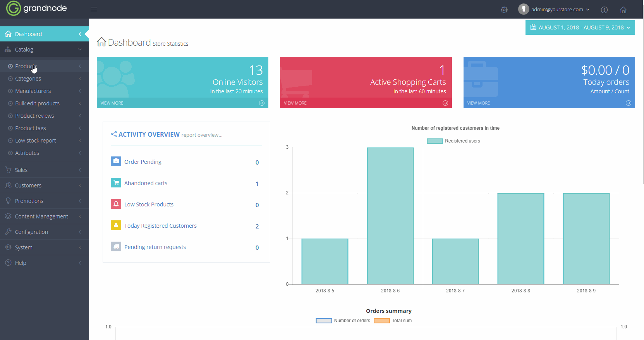Click the hamburger sidebar toggle icon
Viewport: 644px width, 340px height.
coord(94,9)
